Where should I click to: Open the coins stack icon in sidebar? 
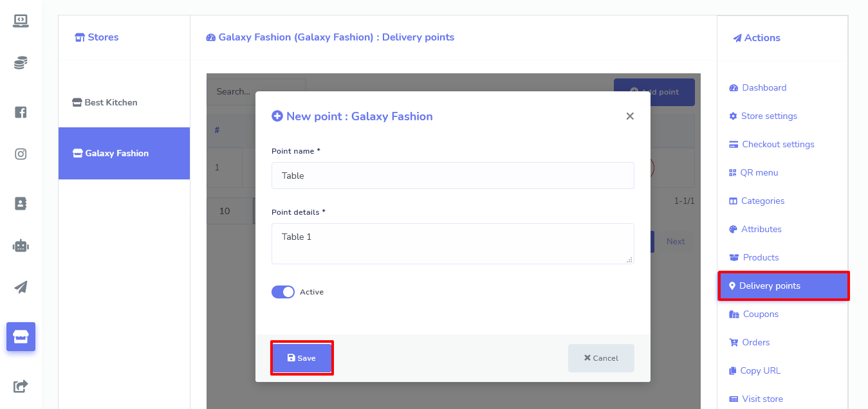pyautogui.click(x=21, y=63)
